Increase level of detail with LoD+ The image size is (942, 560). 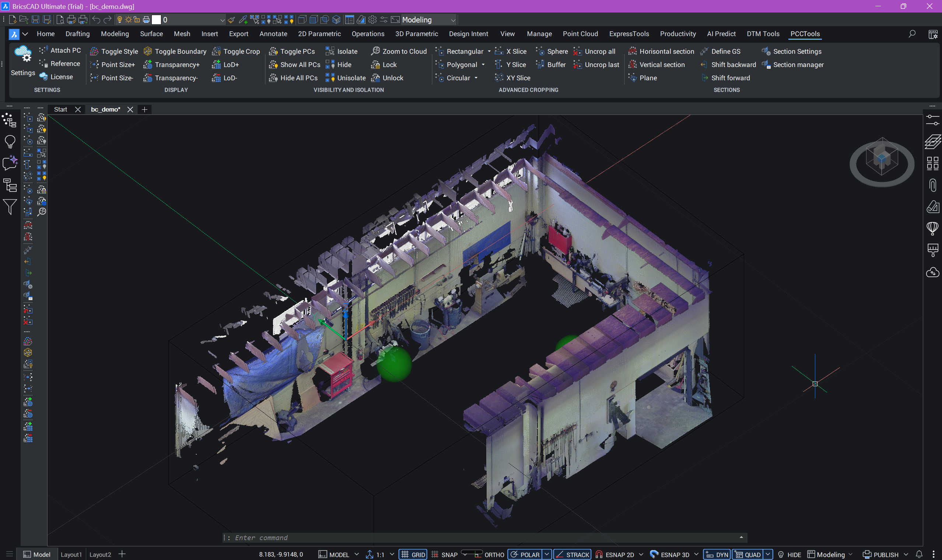225,64
